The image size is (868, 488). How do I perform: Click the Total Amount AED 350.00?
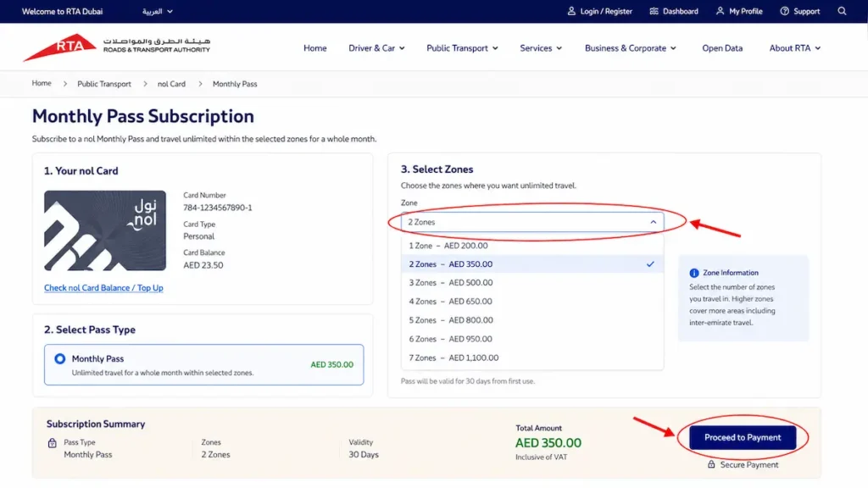tap(548, 443)
